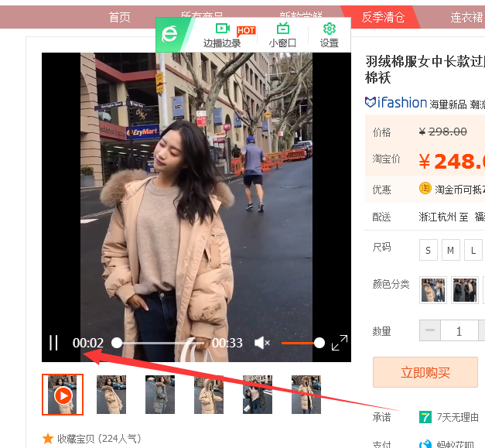Enter fullscreen video mode
Image resolution: width=485 pixels, height=448 pixels.
point(340,343)
